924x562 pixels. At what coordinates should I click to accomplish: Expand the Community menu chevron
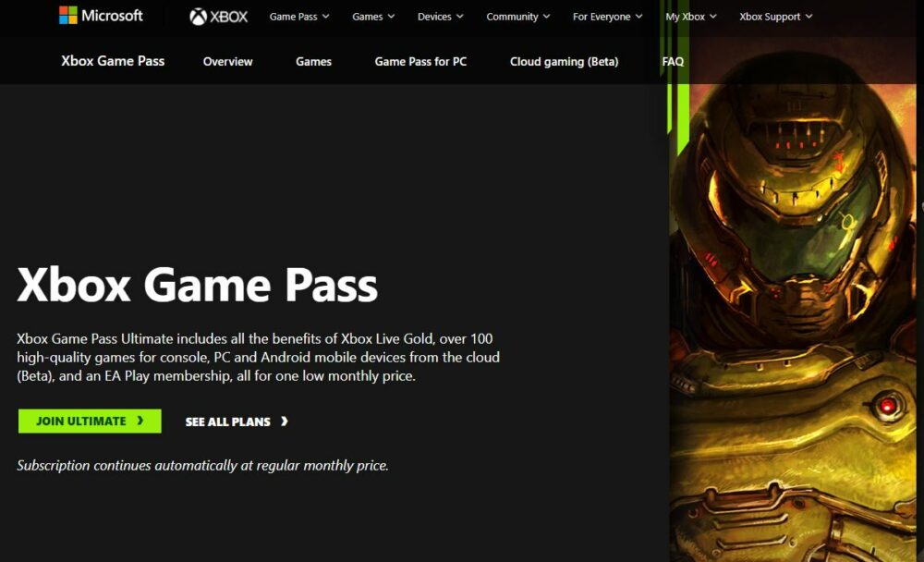(546, 17)
